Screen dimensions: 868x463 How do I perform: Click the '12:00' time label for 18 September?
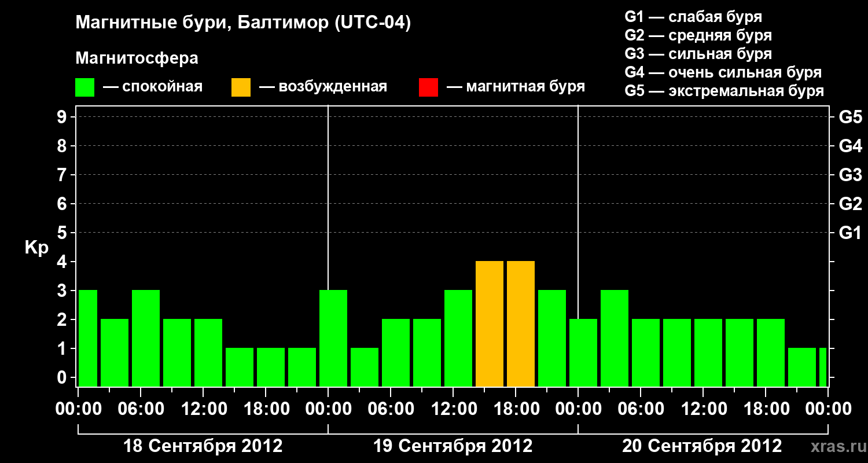pos(203,409)
